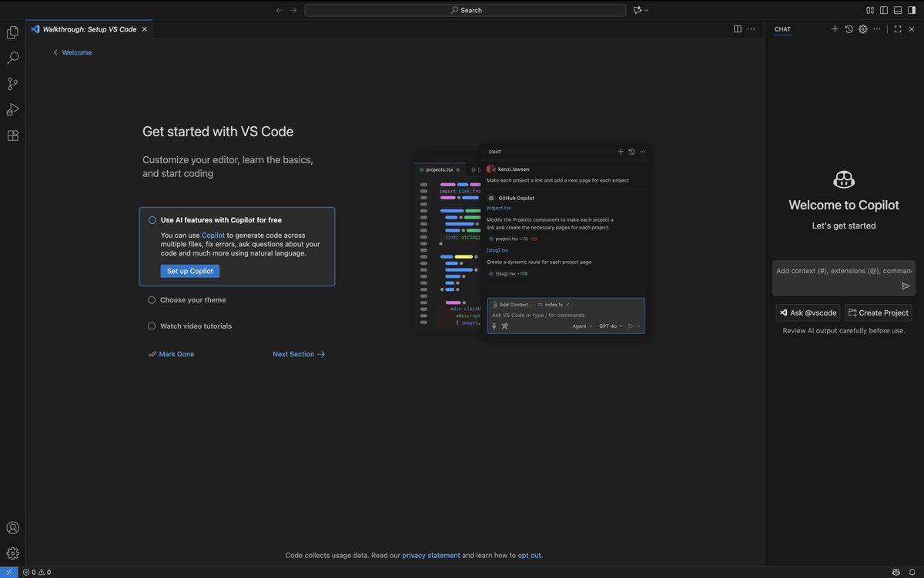924x578 pixels.
Task: Open the Run and Debug view
Action: pos(12,109)
